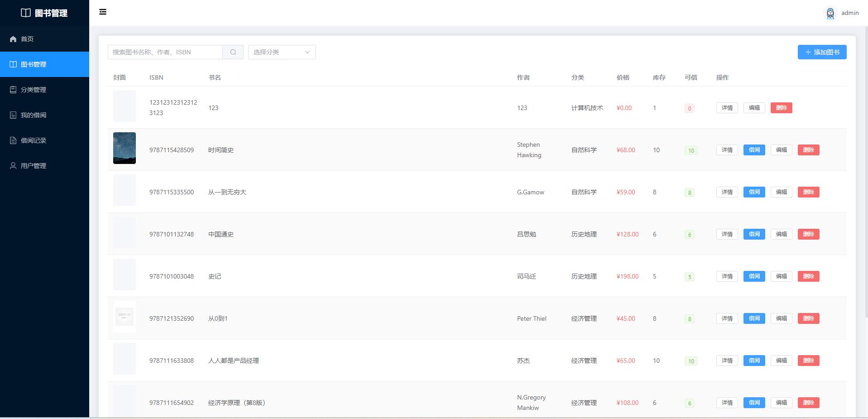Click the 分类管理 sidebar icon
The width and height of the screenshot is (868, 419).
tap(13, 90)
